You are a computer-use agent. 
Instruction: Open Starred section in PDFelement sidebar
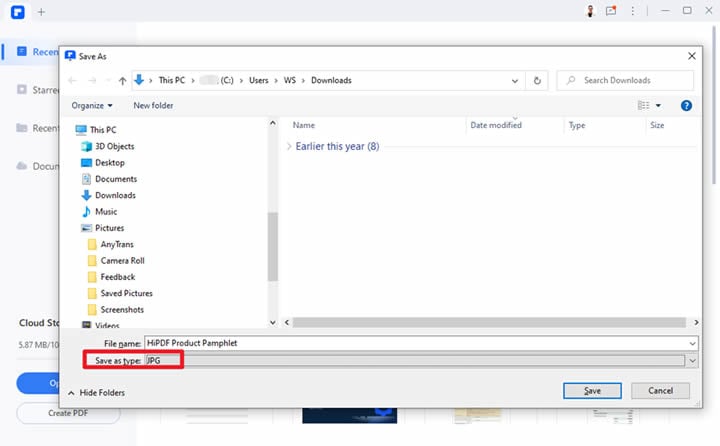38,90
